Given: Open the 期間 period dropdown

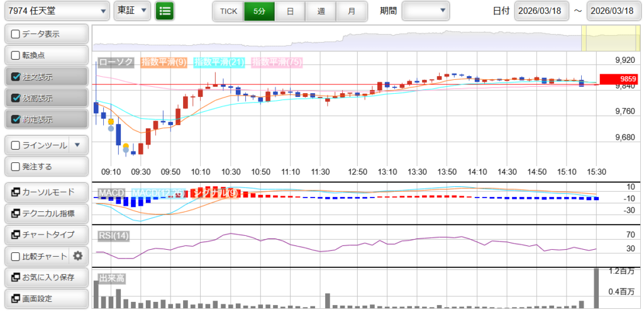Looking at the screenshot, I should pos(426,11).
